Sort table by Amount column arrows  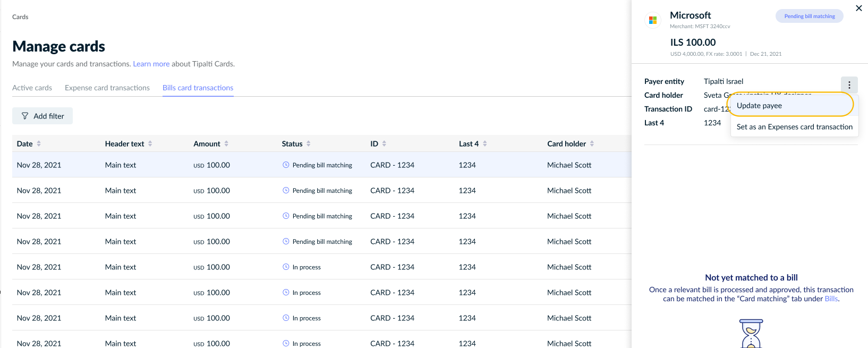coord(226,143)
